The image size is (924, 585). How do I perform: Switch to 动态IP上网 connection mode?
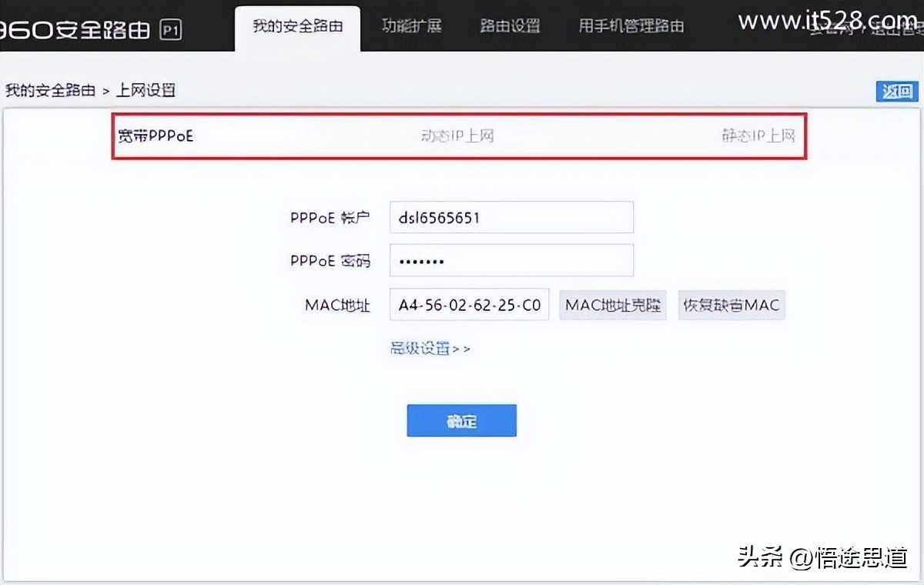(x=458, y=135)
